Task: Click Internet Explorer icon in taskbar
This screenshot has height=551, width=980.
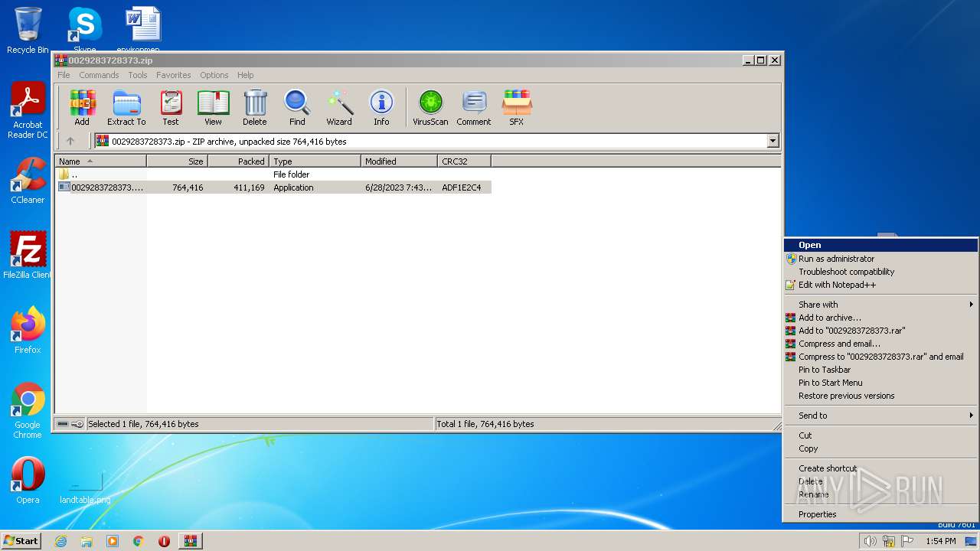Action: 60,541
